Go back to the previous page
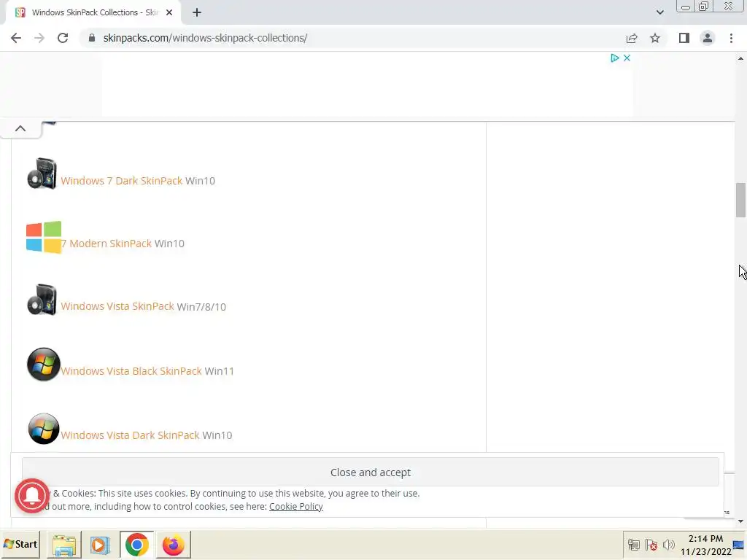The height and width of the screenshot is (560, 747). point(16,38)
